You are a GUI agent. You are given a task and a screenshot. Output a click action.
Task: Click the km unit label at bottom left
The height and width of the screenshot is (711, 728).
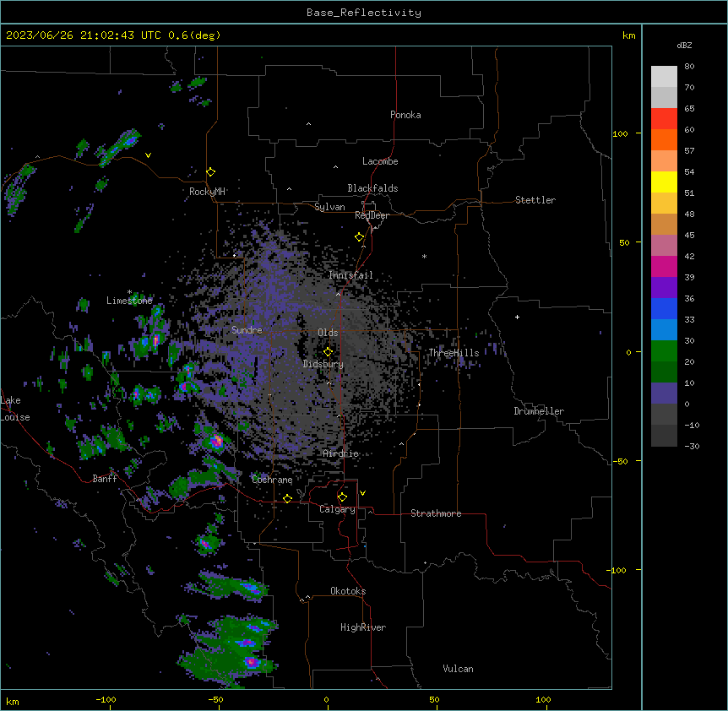[13, 702]
